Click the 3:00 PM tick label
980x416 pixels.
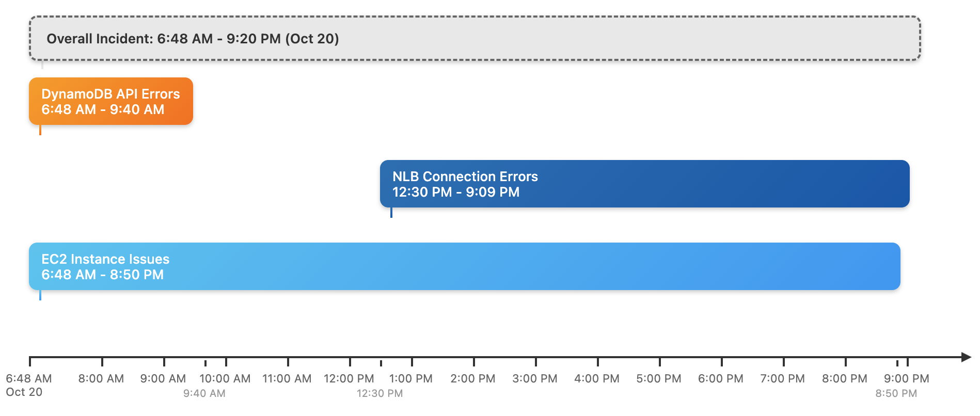click(x=535, y=379)
